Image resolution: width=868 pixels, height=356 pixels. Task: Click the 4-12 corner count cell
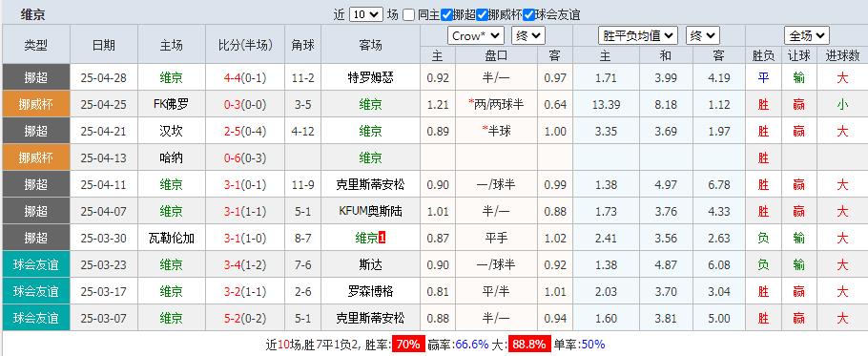click(x=302, y=131)
